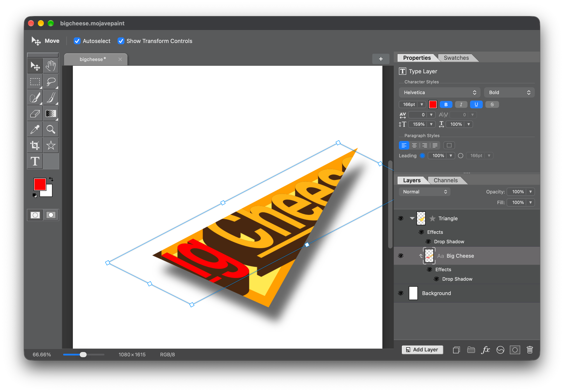Select the Gradient tool
Screen dimensions: 564x392
[51, 113]
